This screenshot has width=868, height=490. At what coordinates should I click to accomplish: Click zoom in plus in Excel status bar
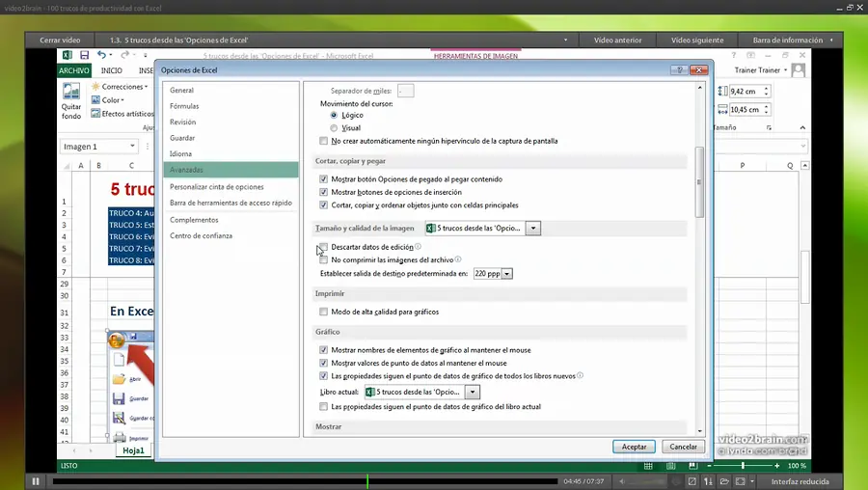777,466
